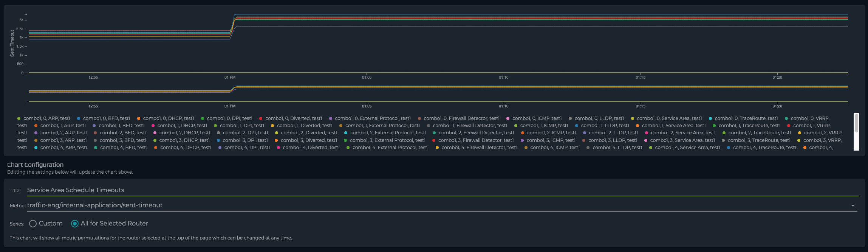Click legend item combo1, 4, External Protocol
The image size is (868, 252).
coord(388,148)
